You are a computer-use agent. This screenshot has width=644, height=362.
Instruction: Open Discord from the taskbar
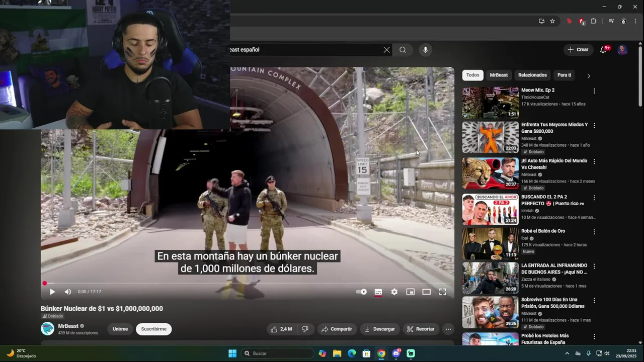(396, 353)
